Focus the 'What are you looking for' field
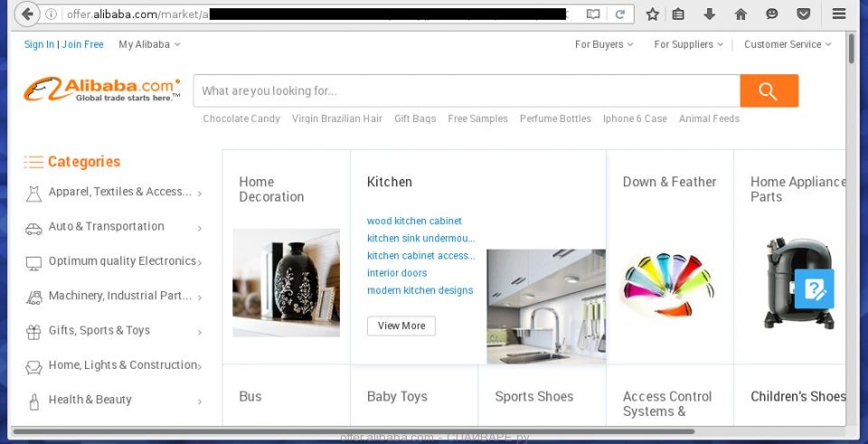Viewport: 868px width, 444px height. tap(467, 90)
